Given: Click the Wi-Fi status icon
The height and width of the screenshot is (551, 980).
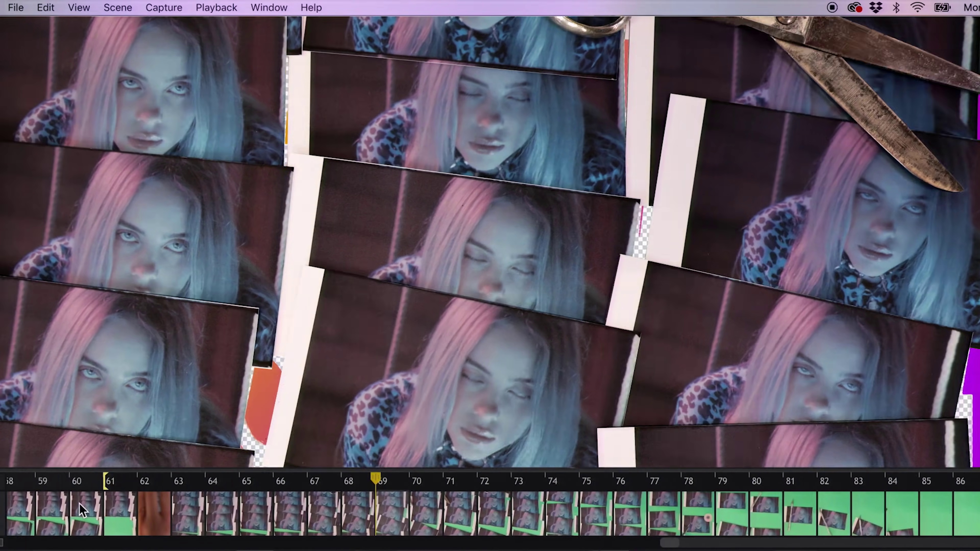Looking at the screenshot, I should click(x=918, y=8).
